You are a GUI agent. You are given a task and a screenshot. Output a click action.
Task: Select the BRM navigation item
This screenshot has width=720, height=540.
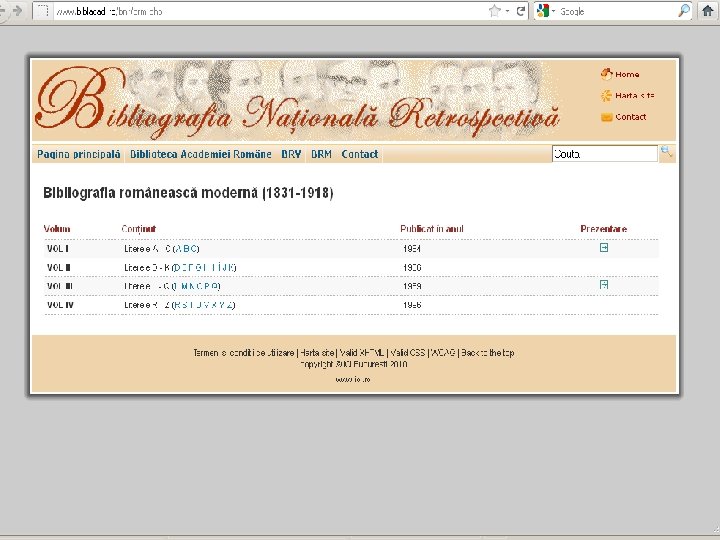coord(321,154)
